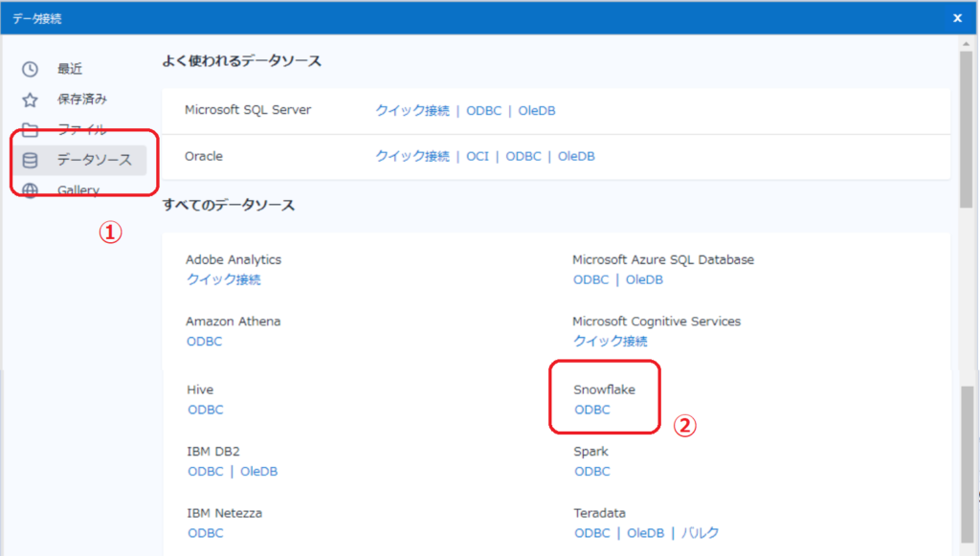Click the Oracle label
The height and width of the screenshot is (556, 980).
[x=204, y=156]
